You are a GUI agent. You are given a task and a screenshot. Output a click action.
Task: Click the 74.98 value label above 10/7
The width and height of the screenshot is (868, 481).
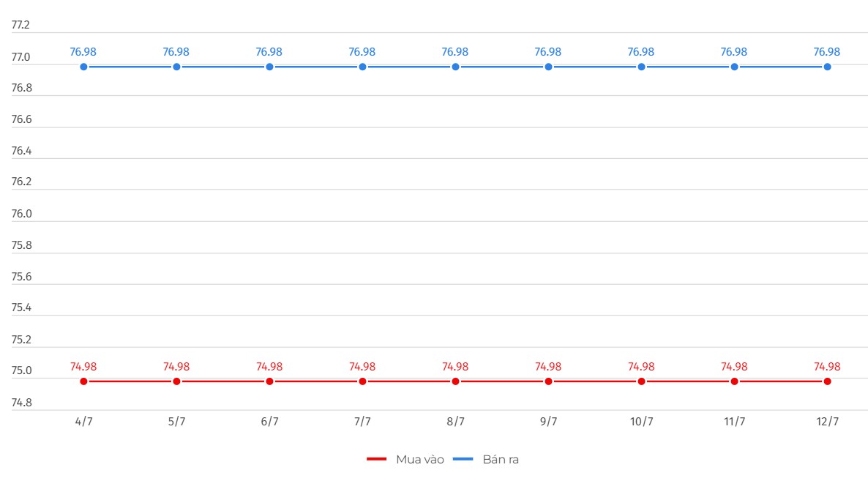(641, 367)
